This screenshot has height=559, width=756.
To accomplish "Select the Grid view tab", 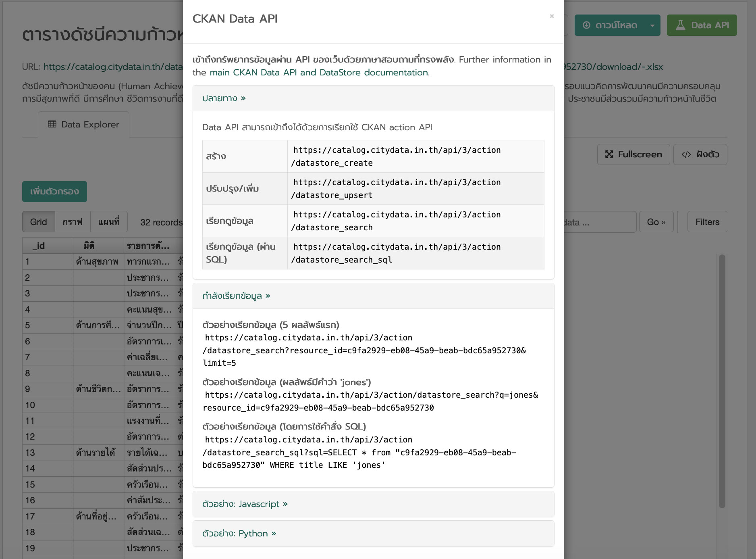I will 38,222.
